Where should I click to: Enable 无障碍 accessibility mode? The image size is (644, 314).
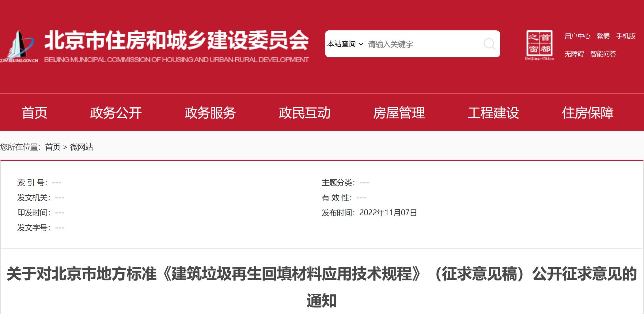click(x=574, y=54)
